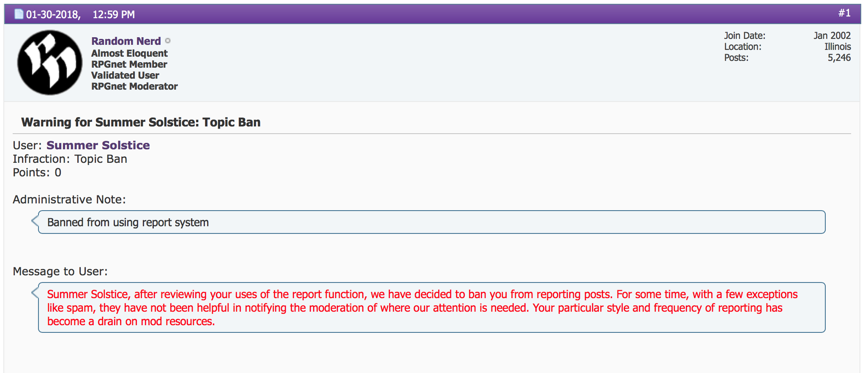This screenshot has height=373, width=868.
Task: Open the Summer Solstice user profile
Action: (98, 145)
